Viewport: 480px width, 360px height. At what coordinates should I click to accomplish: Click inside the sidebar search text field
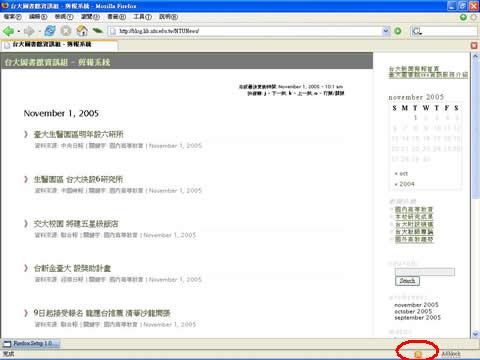(425, 272)
